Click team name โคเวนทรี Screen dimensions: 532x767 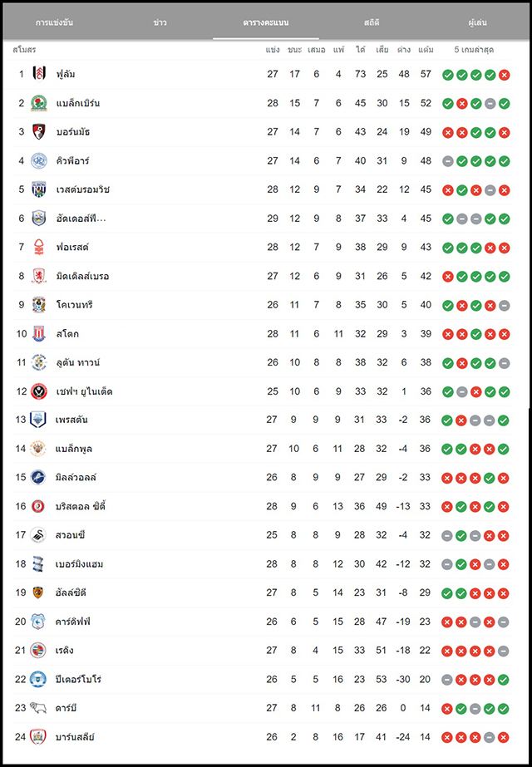coord(74,305)
